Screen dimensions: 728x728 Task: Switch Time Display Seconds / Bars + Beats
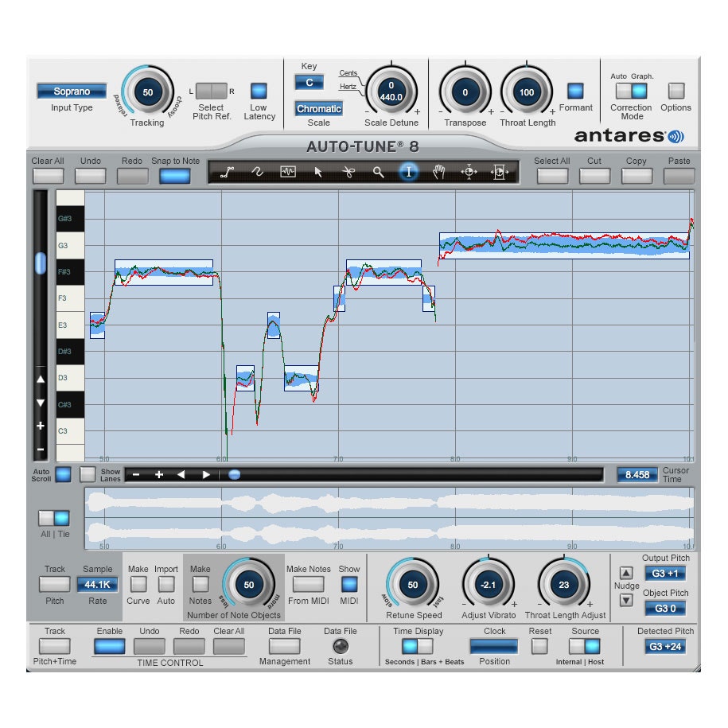(418, 646)
